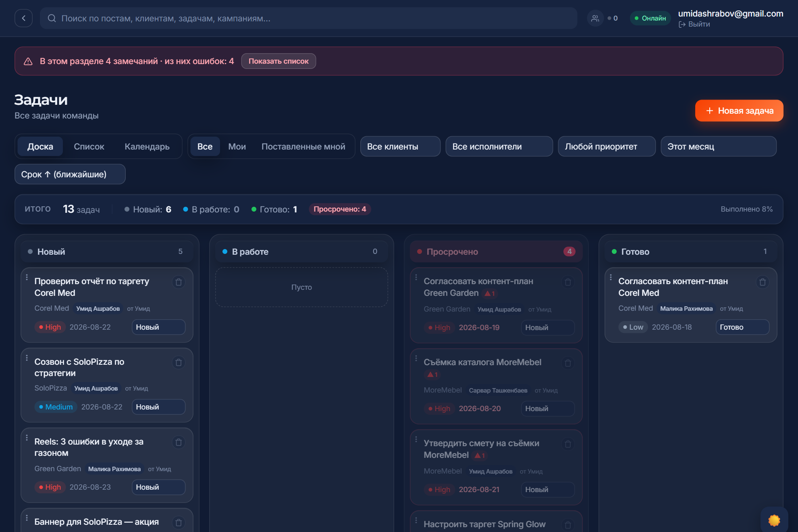Image resolution: width=798 pixels, height=532 pixels.
Task: Click the orange theme sun icon
Action: 774,520
